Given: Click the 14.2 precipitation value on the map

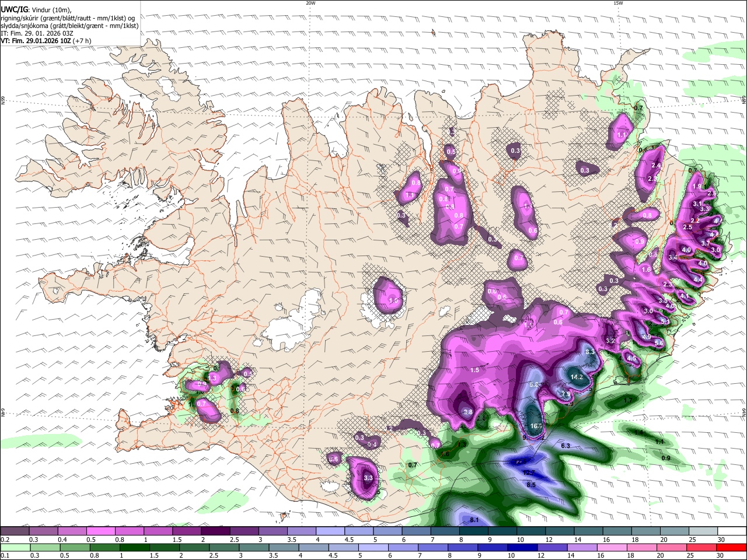Looking at the screenshot, I should pos(577,377).
